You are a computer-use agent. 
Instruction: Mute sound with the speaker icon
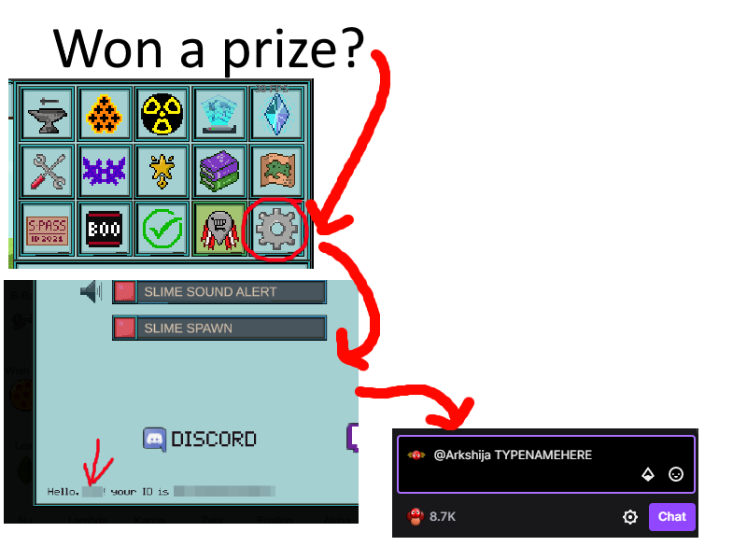[x=91, y=291]
